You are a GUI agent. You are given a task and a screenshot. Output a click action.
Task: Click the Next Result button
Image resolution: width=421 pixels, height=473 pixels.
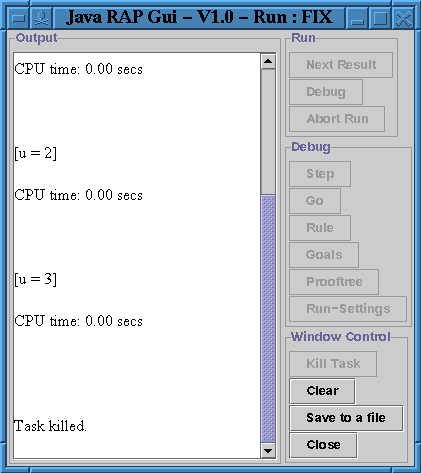(341, 65)
